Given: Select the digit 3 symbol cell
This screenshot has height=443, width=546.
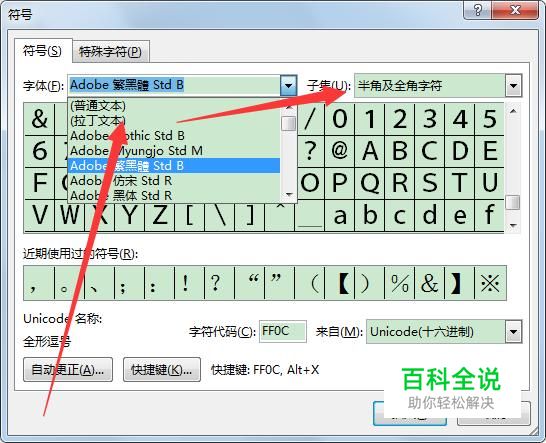Looking at the screenshot, I should click(x=430, y=119).
